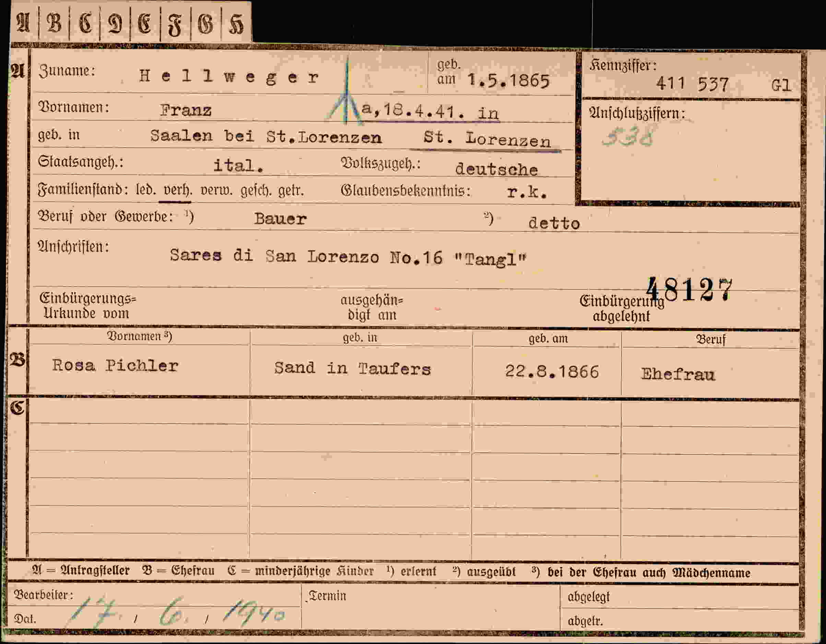Image resolution: width=826 pixels, height=644 pixels.
Task: Click marital status option "getr."
Action: pos(291,191)
